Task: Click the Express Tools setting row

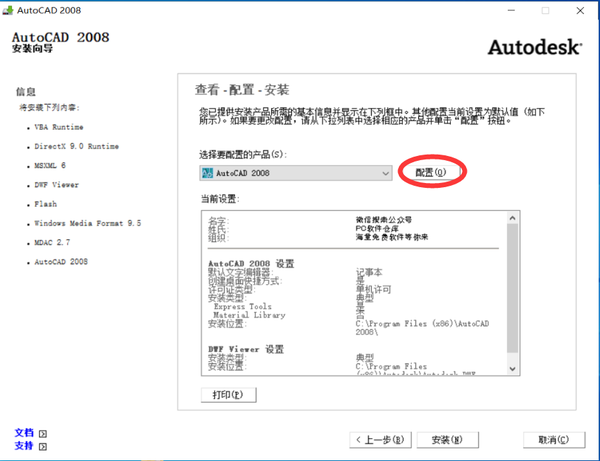Action: pos(243,306)
